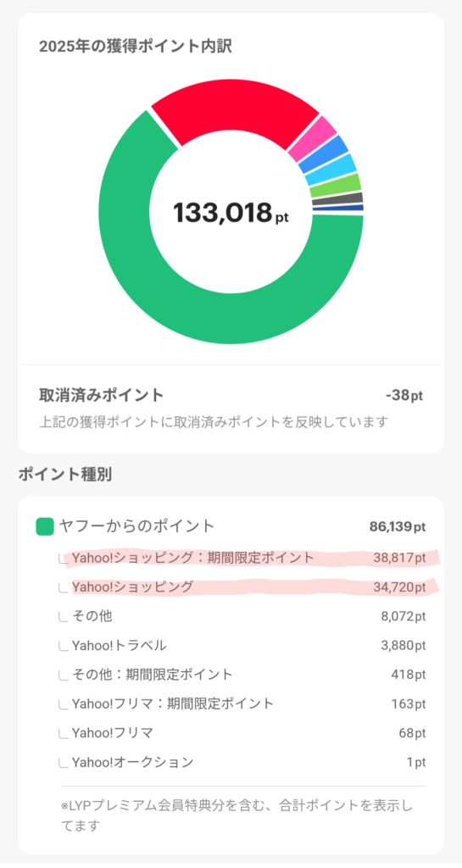This screenshot has width=462, height=868.
Task: Select the Yahoo!フリマ 68pt row
Action: [x=242, y=733]
